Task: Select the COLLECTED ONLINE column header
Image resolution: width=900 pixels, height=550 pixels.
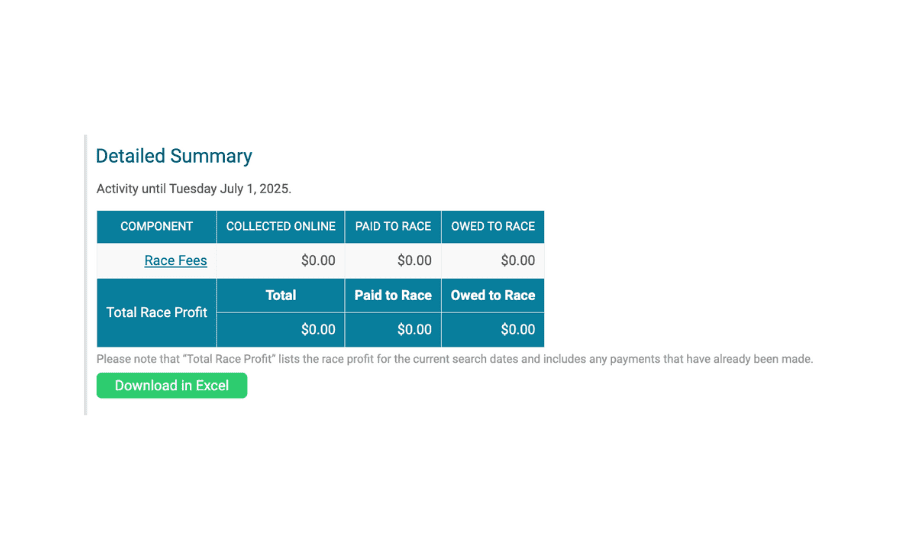Action: tap(281, 227)
